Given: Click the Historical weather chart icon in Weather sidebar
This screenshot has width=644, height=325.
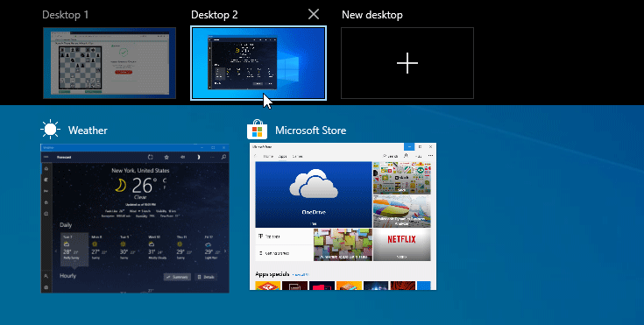Looking at the screenshot, I should pos(46,191).
